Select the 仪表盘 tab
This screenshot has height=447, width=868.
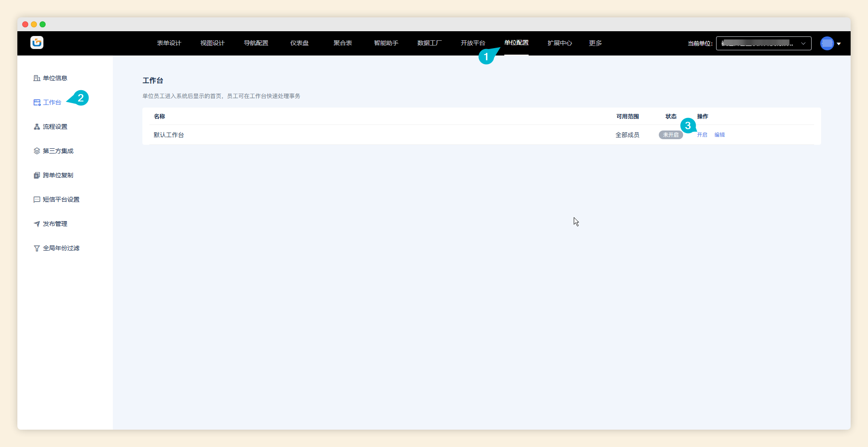pos(299,43)
